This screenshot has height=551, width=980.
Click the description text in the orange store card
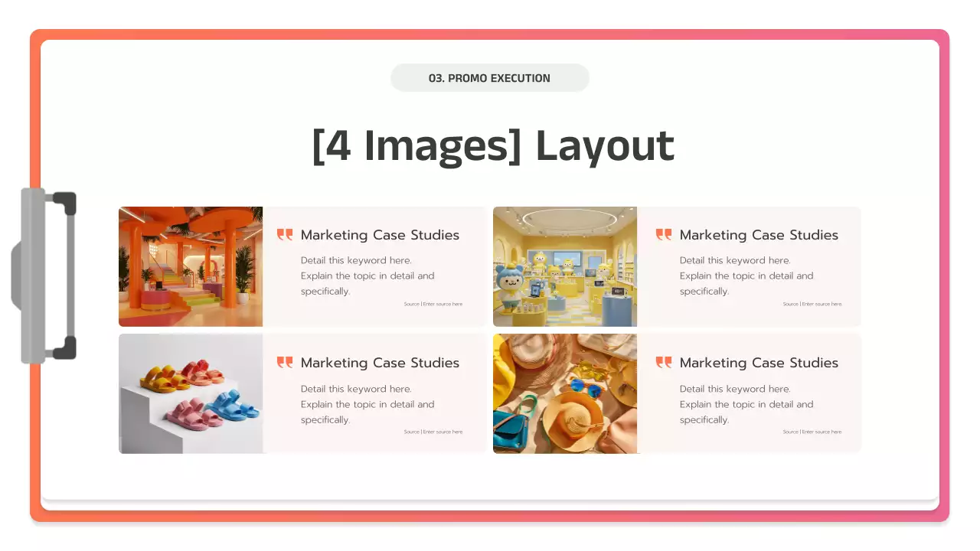pyautogui.click(x=367, y=275)
